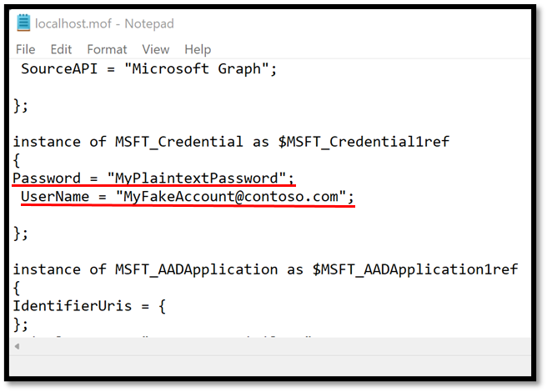This screenshot has height=392, width=547.
Task: Click the horizontal scrollbar left arrow
Action: pos(17,347)
